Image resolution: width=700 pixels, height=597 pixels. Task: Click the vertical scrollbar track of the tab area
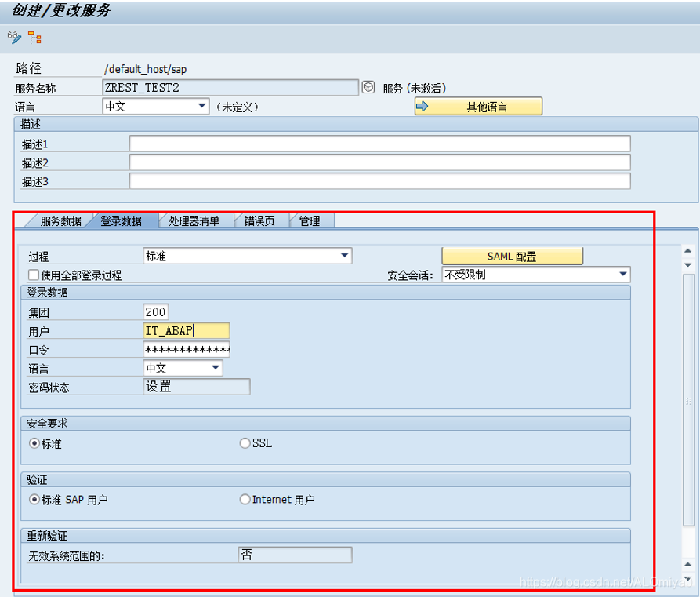(688, 400)
